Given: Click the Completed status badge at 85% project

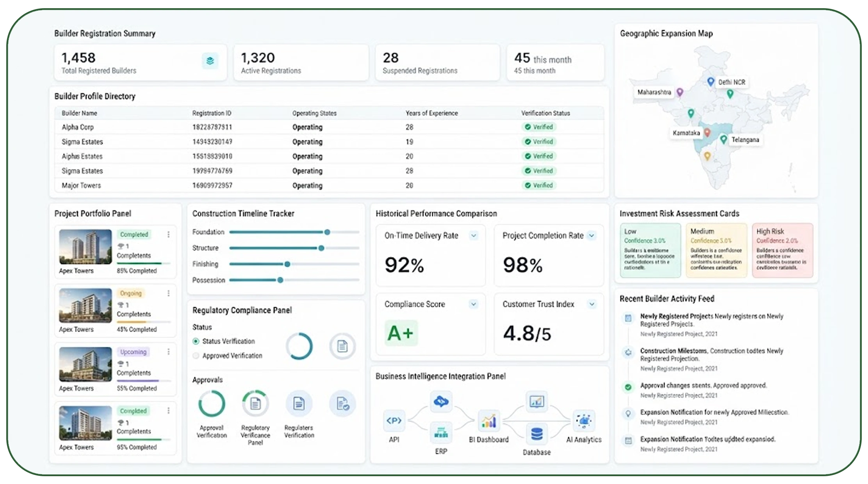Looking at the screenshot, I should (134, 235).
